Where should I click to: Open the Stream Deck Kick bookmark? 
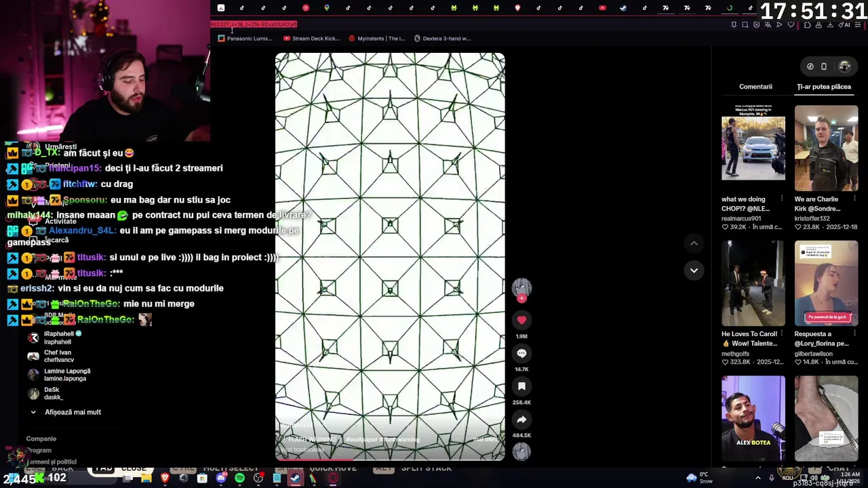[x=311, y=39]
